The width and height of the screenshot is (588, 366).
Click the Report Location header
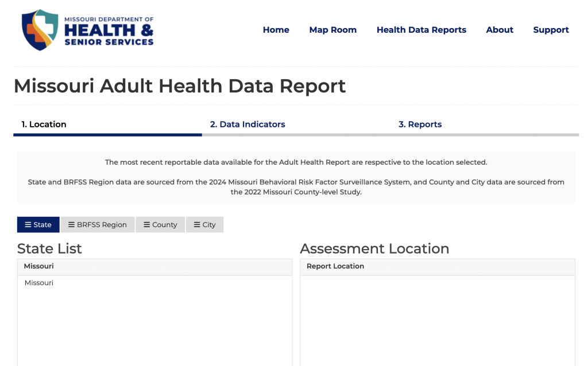point(335,266)
